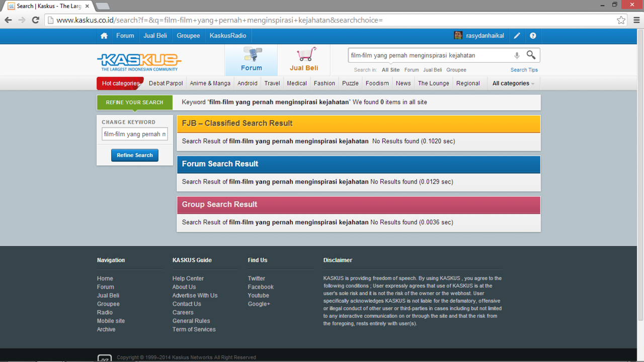Set search scope to Forum
Image resolution: width=644 pixels, height=362 pixels.
point(412,70)
